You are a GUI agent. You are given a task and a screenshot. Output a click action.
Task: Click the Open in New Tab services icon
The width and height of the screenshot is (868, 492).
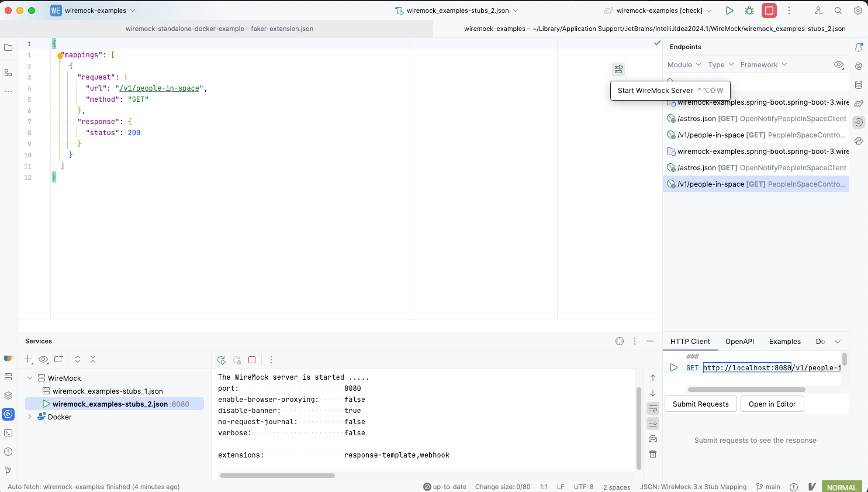tap(58, 359)
